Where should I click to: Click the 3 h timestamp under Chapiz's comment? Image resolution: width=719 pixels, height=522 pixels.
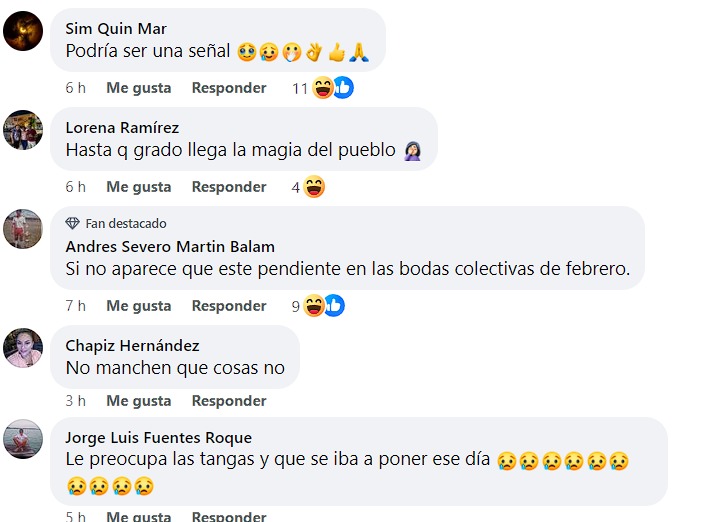pos(76,401)
